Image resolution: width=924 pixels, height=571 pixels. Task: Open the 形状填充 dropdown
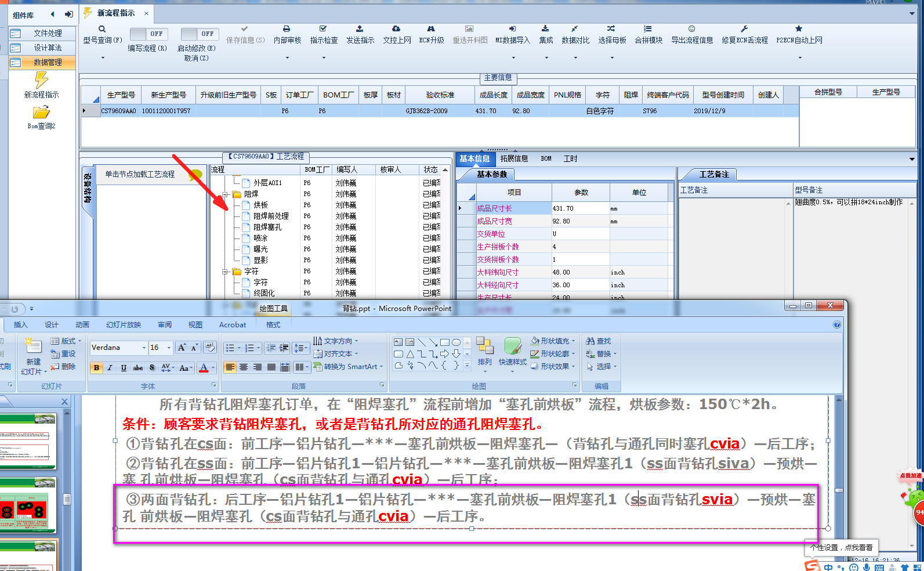pyautogui.click(x=573, y=341)
